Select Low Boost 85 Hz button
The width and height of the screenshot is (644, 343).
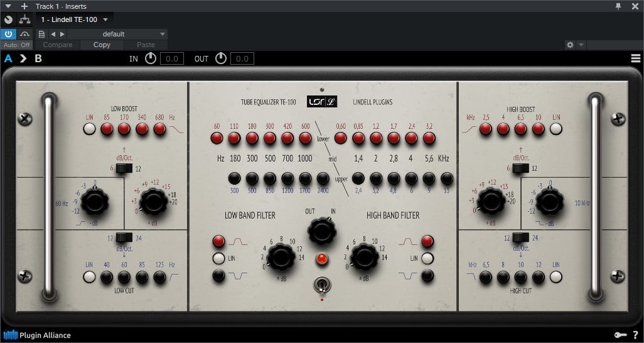coord(107,129)
